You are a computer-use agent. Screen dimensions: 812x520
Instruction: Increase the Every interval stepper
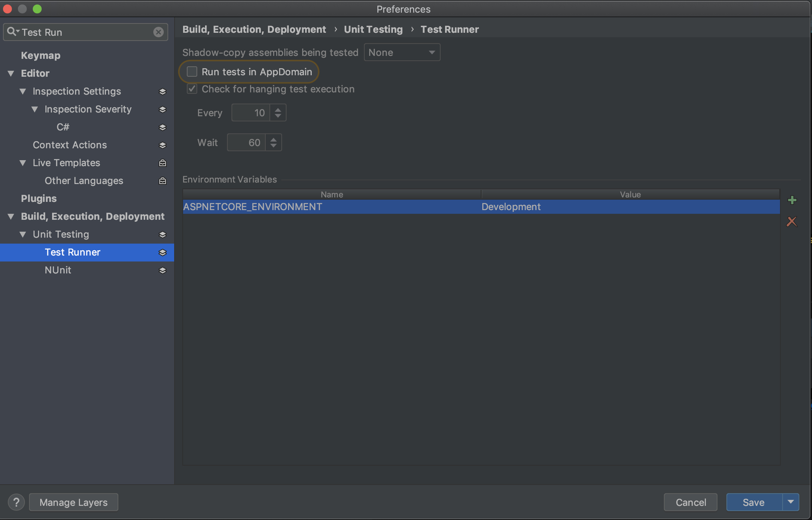tap(278, 110)
